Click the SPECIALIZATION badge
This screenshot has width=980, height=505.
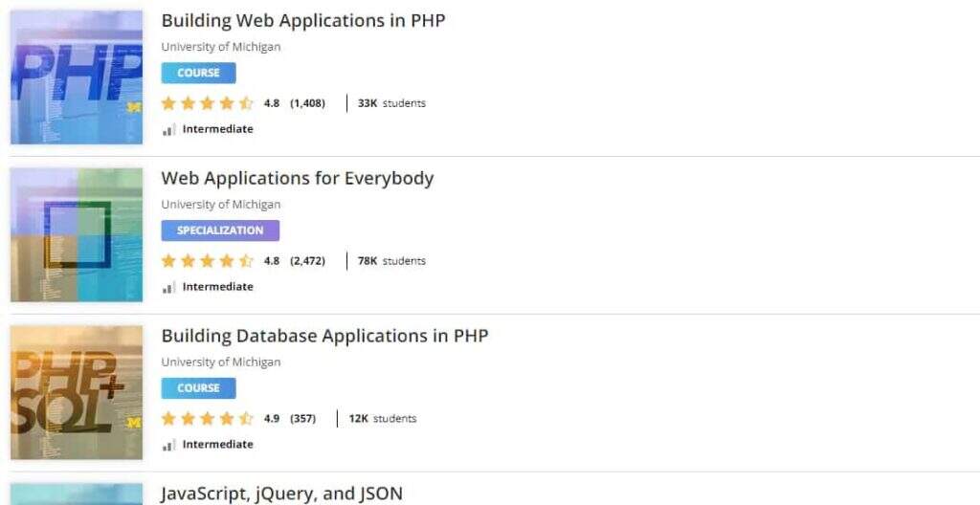pyautogui.click(x=220, y=231)
